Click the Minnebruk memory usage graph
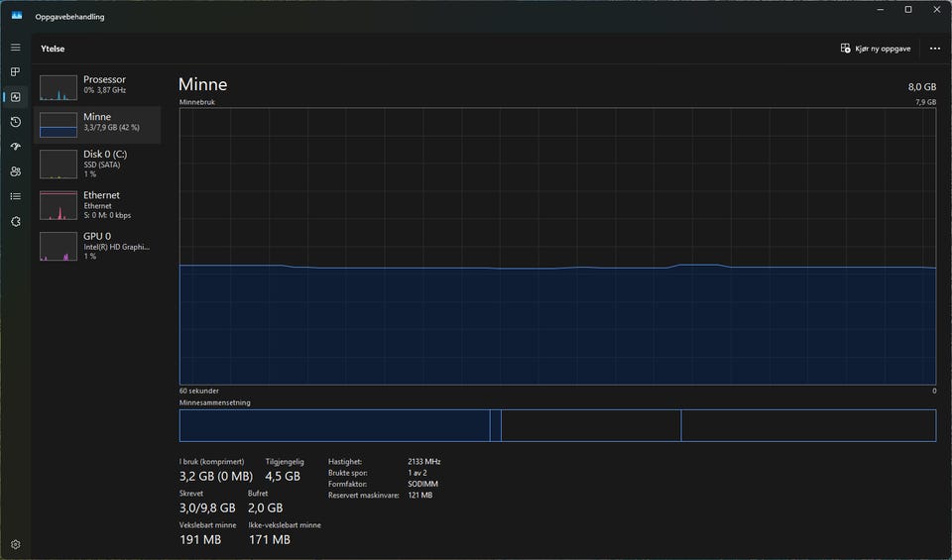This screenshot has height=560, width=952. (557, 246)
